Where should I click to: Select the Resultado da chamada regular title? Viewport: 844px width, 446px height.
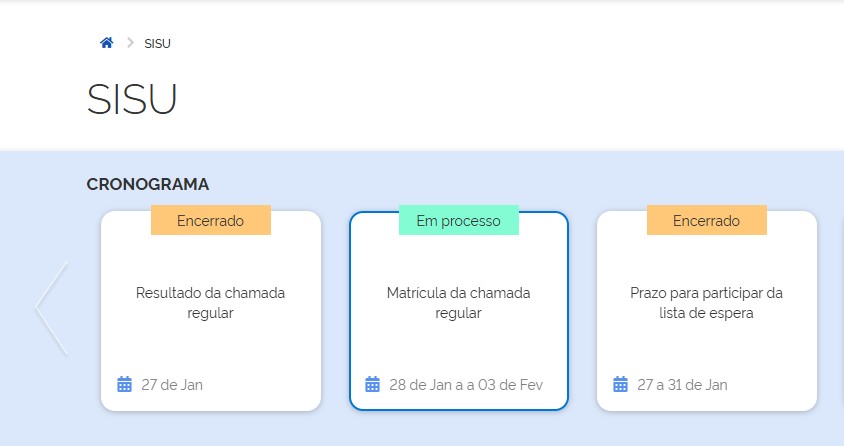(210, 303)
